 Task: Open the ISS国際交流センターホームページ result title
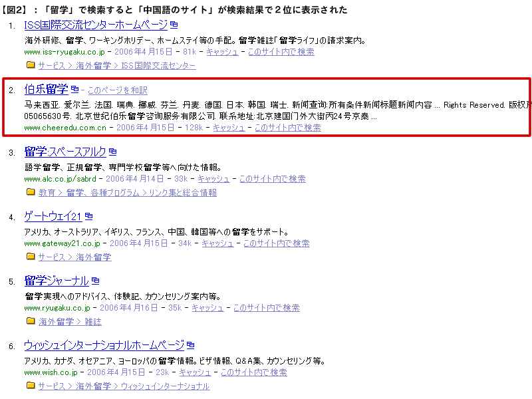point(95,25)
